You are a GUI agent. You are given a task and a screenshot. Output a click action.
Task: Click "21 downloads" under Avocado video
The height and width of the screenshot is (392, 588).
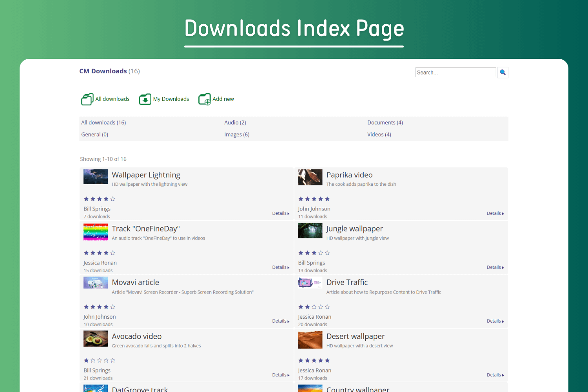[98, 378]
